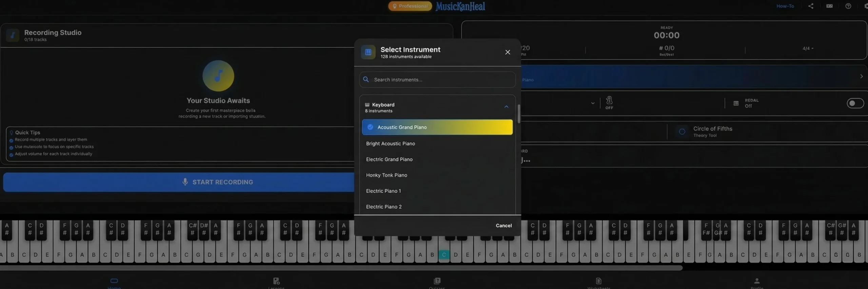The height and width of the screenshot is (289, 868).
Task: Click first Quick Tips check bullet
Action: click(x=11, y=140)
